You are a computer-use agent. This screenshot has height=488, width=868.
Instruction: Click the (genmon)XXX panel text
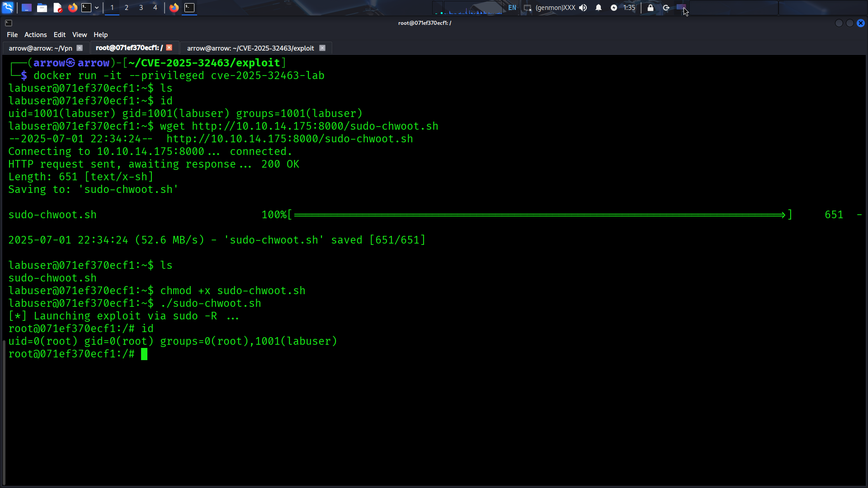pyautogui.click(x=555, y=8)
